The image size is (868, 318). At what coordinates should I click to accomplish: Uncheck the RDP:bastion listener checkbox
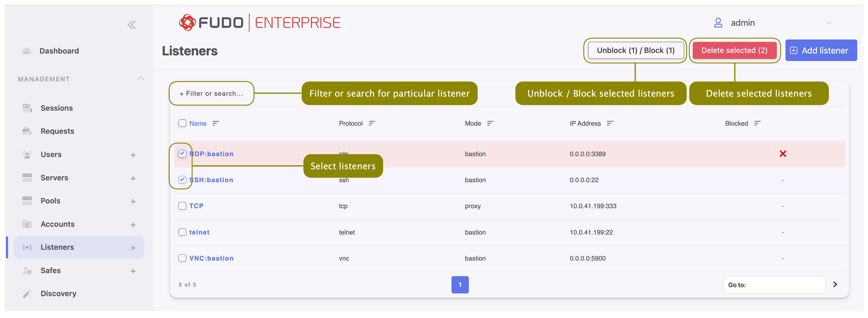point(182,154)
